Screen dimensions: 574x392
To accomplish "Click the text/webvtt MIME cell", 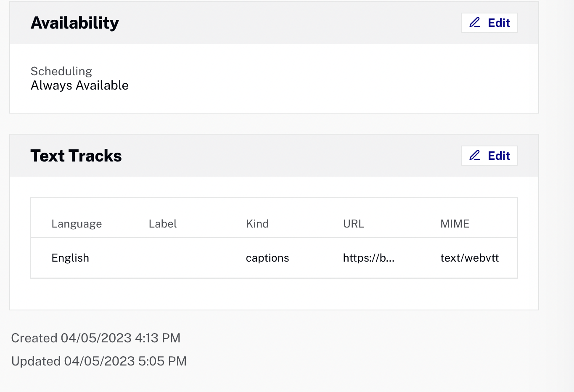I will pyautogui.click(x=470, y=258).
